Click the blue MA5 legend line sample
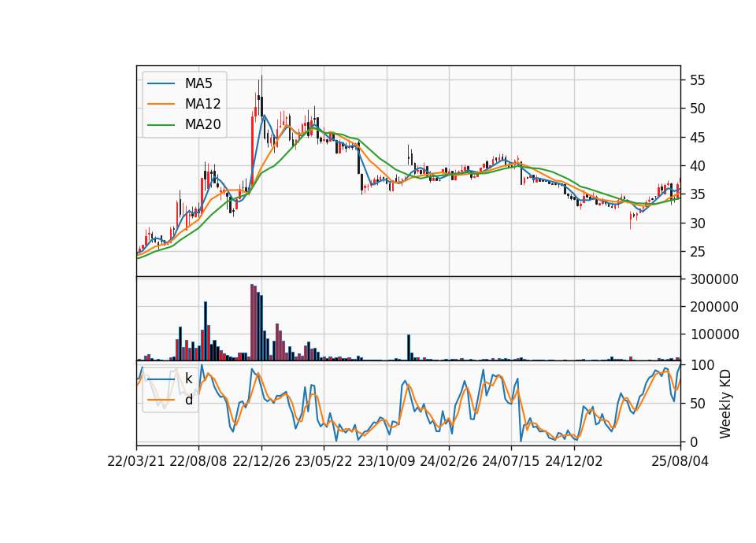The image size is (756, 543). point(161,84)
